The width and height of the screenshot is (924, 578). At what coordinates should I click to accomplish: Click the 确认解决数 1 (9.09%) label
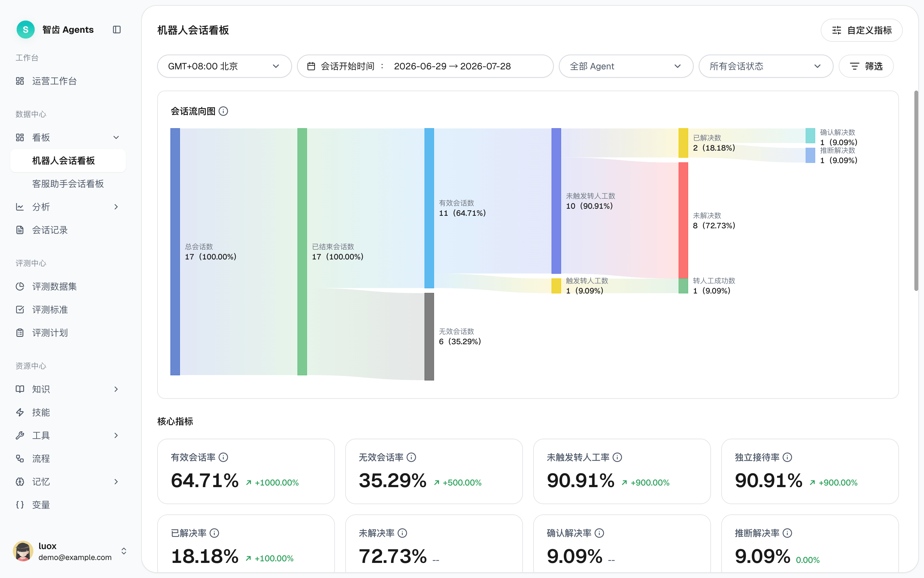(x=838, y=137)
